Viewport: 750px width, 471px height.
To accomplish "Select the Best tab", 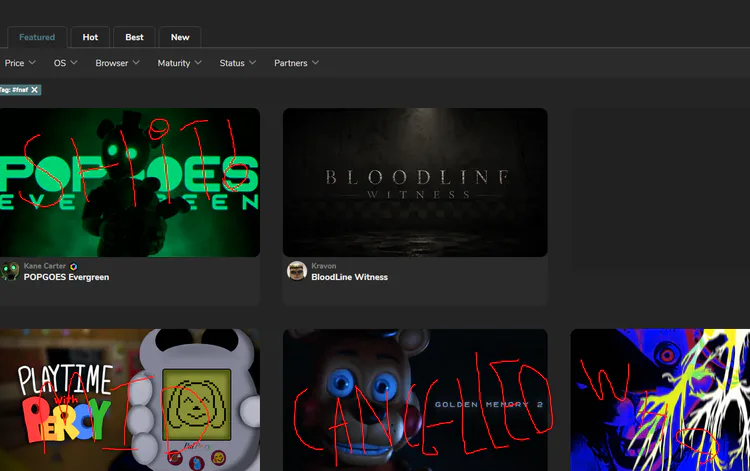I will point(134,37).
